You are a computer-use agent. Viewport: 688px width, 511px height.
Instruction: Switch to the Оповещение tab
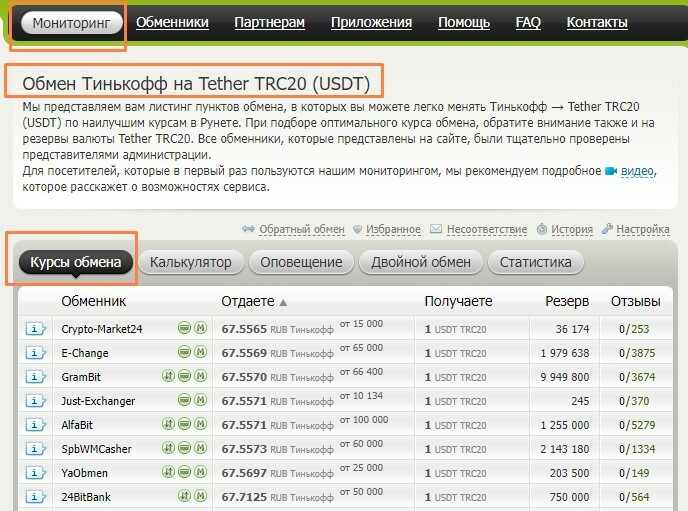coord(301,262)
